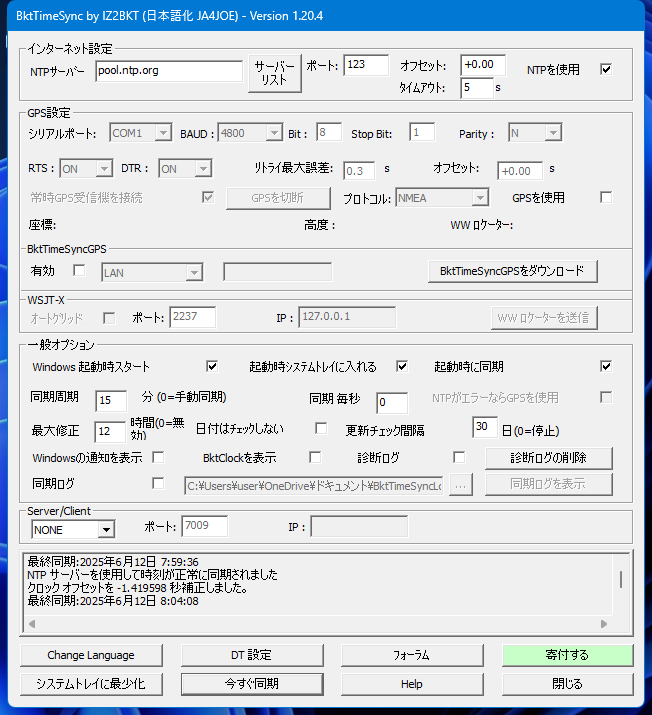Click the NTPサーバー pool.ntp.org field
The image size is (652, 715).
[169, 71]
